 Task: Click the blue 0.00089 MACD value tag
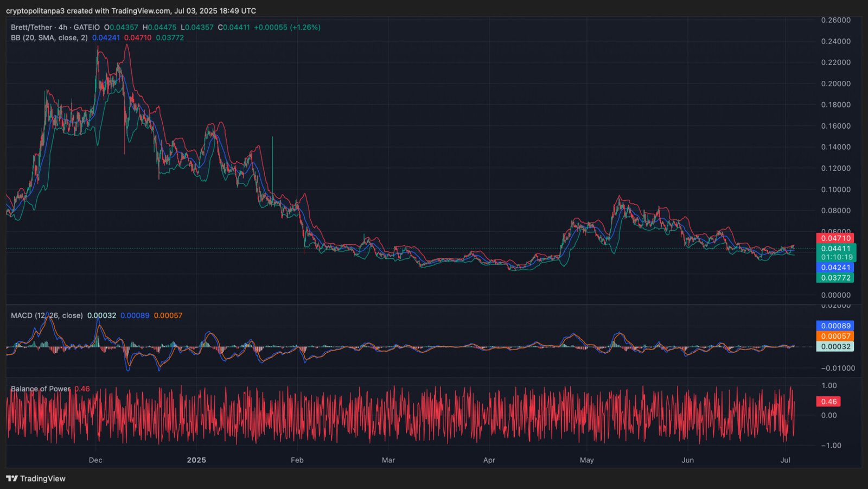point(835,326)
